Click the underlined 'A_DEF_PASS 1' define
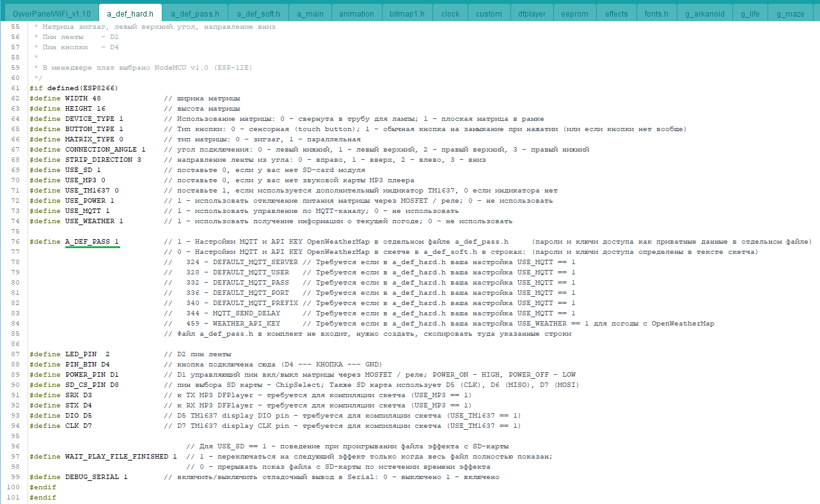 coord(92,242)
